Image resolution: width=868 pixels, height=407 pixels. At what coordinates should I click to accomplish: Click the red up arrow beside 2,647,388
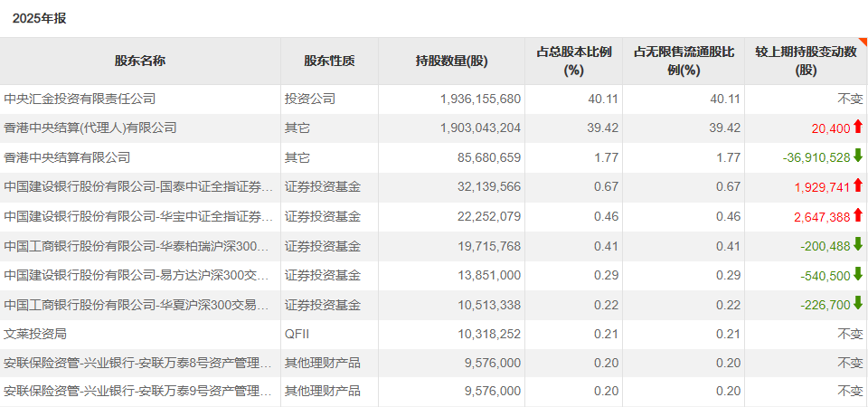pos(858,215)
